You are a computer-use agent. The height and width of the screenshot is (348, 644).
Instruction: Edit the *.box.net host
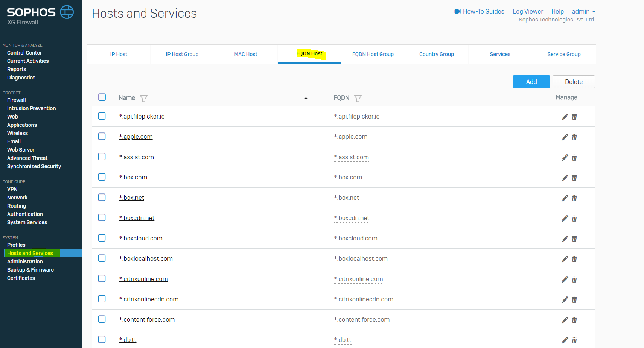[565, 198]
